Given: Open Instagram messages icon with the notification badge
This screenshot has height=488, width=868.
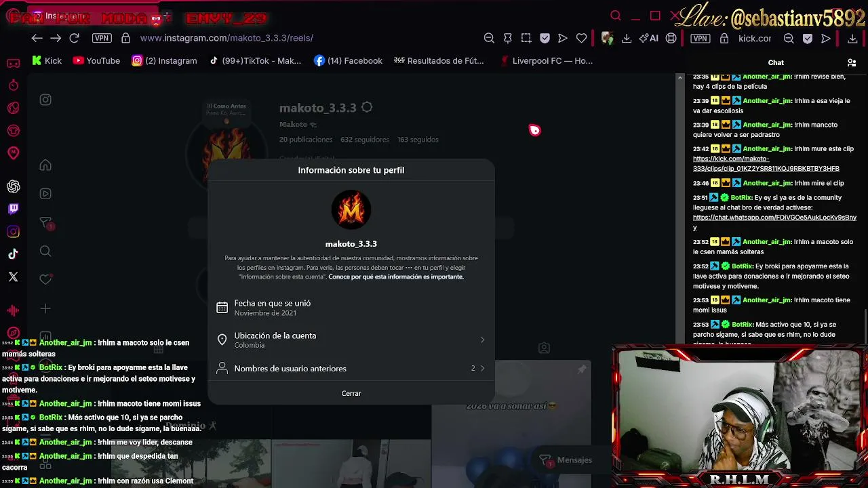Looking at the screenshot, I should (46, 223).
